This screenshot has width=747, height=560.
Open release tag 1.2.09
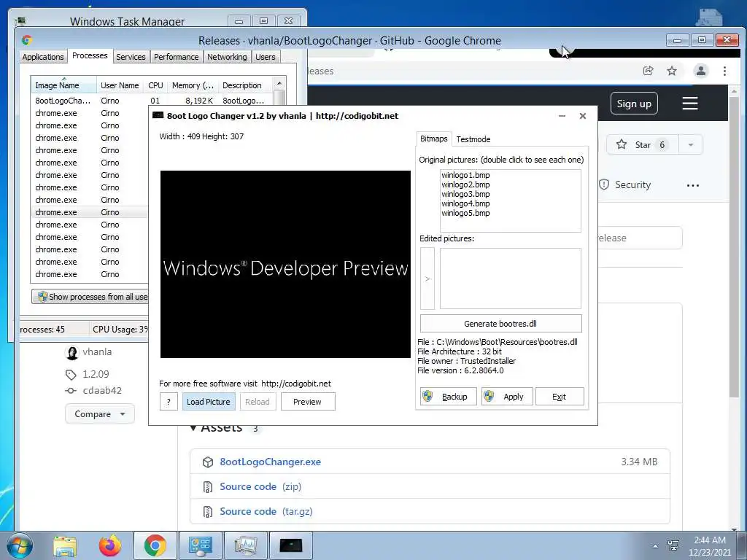point(96,374)
